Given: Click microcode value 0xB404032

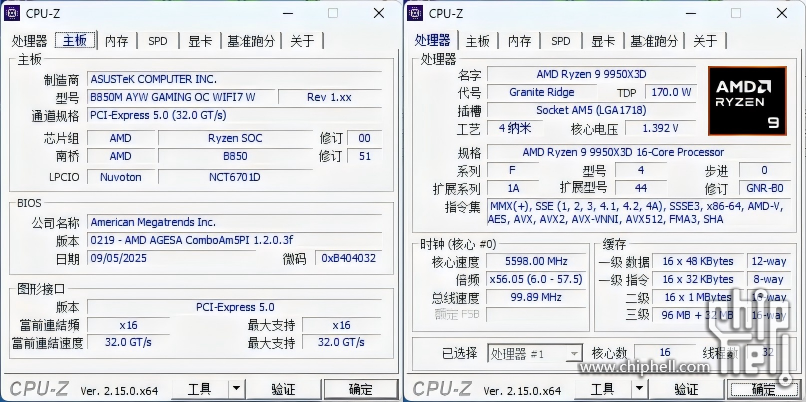Looking at the screenshot, I should tap(349, 258).
